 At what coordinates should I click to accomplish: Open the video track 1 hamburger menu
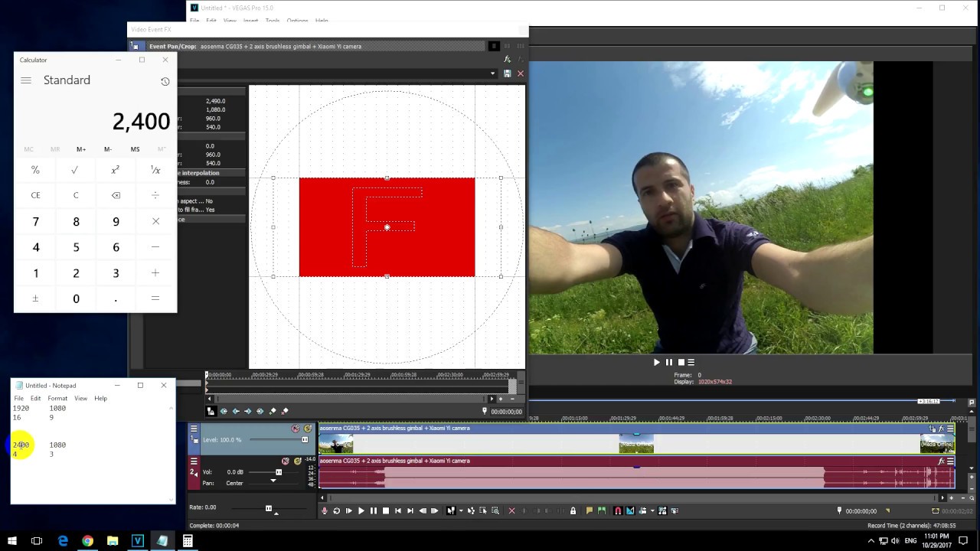[194, 429]
